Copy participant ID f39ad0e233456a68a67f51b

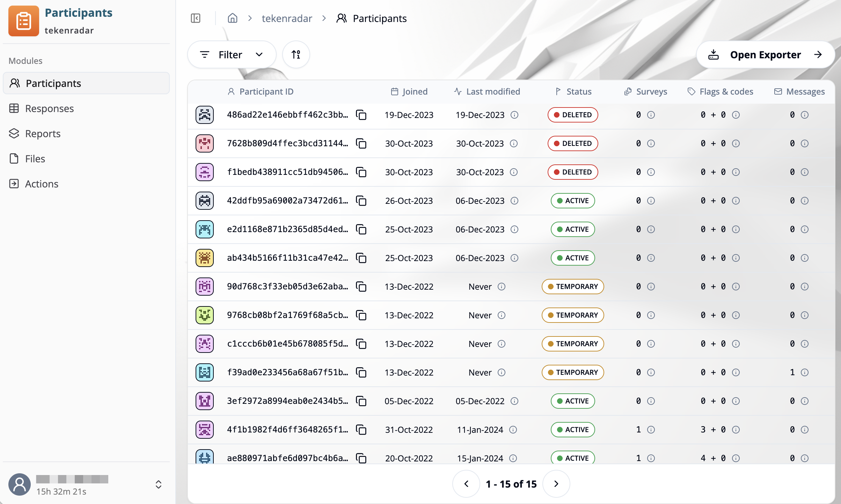tap(361, 372)
